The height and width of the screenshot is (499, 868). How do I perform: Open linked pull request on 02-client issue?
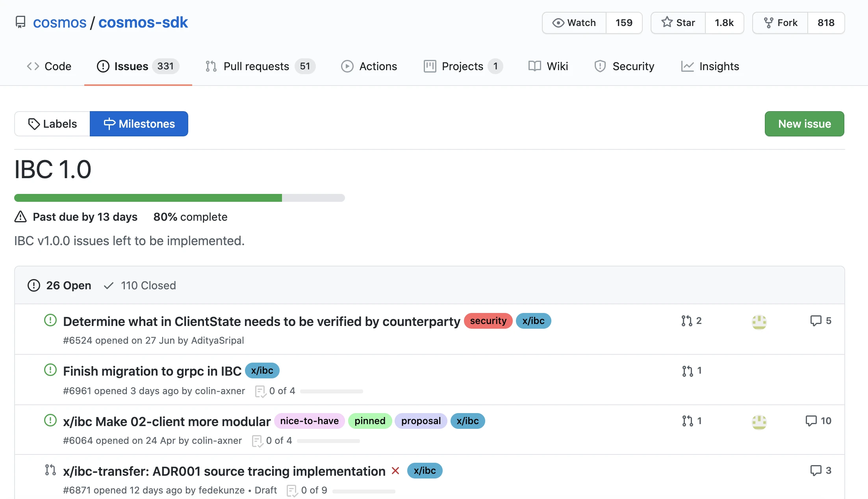click(x=692, y=421)
